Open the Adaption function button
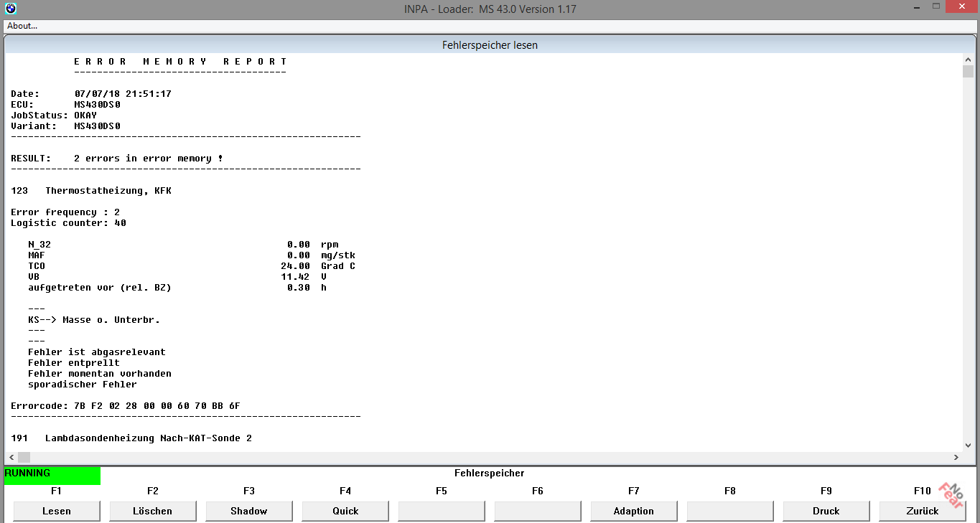The height and width of the screenshot is (523, 980). coord(634,511)
